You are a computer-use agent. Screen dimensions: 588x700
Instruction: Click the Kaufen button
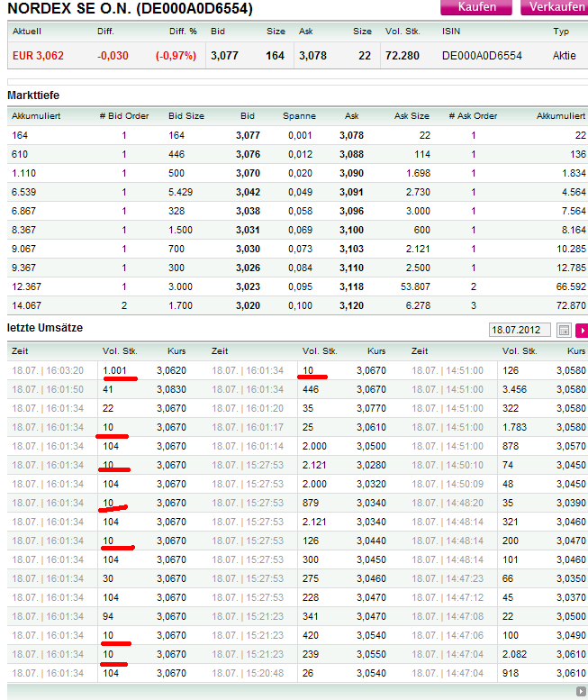coord(476,7)
